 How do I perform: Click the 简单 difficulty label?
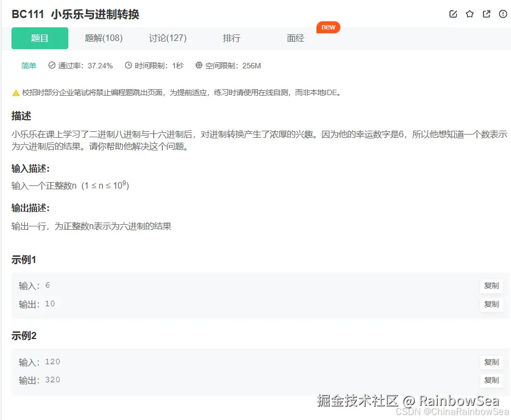pos(28,65)
